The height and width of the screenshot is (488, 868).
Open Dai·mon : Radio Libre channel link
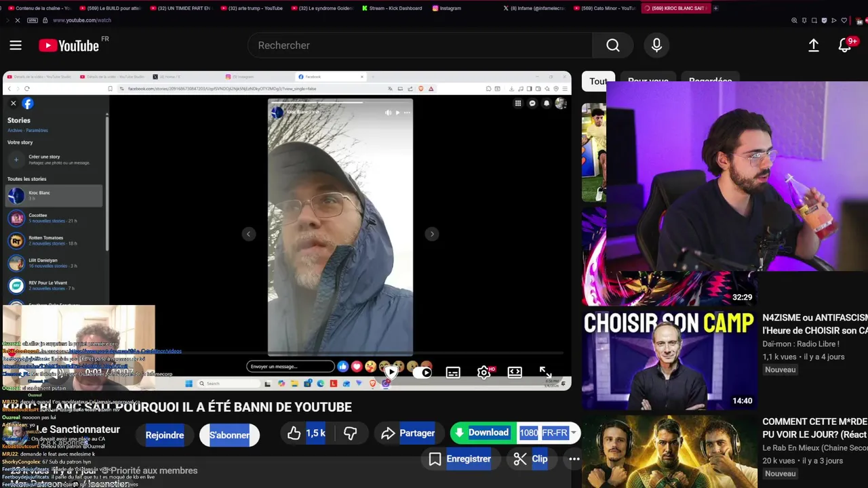click(800, 344)
